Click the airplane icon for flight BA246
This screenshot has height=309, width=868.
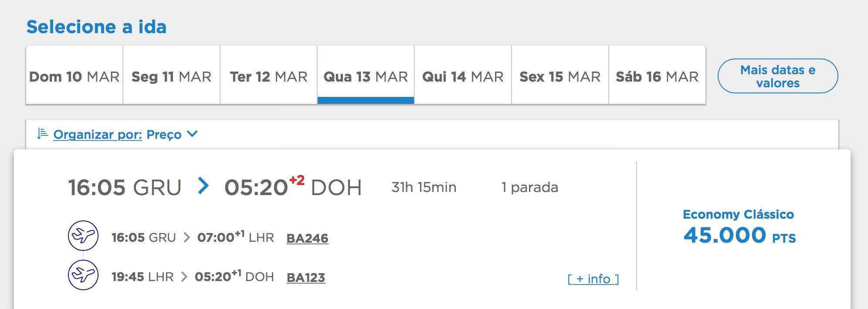click(83, 236)
